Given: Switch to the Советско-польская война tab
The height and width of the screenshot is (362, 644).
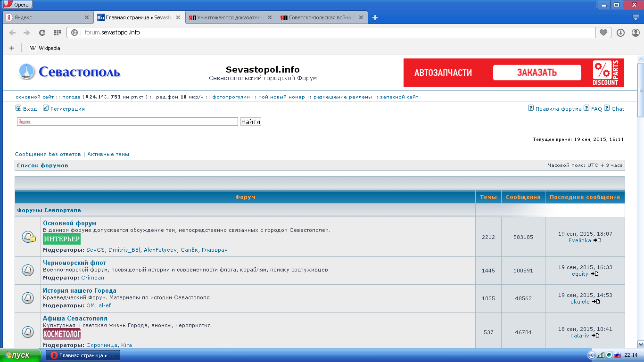Looking at the screenshot, I should click(x=322, y=17).
